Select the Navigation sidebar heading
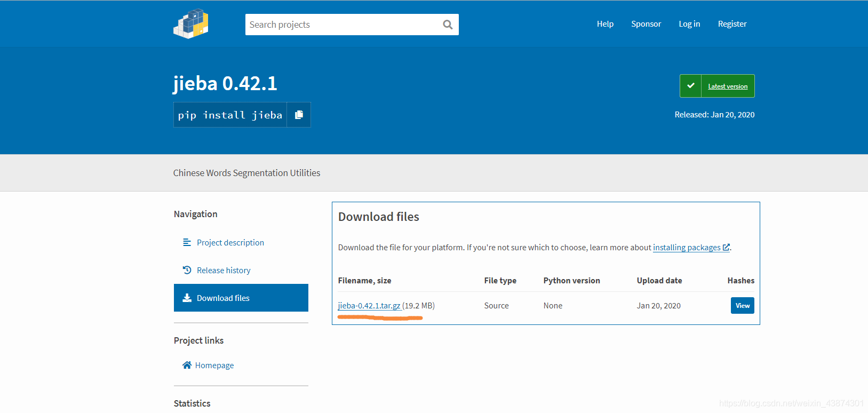This screenshot has height=413, width=868. (x=195, y=214)
